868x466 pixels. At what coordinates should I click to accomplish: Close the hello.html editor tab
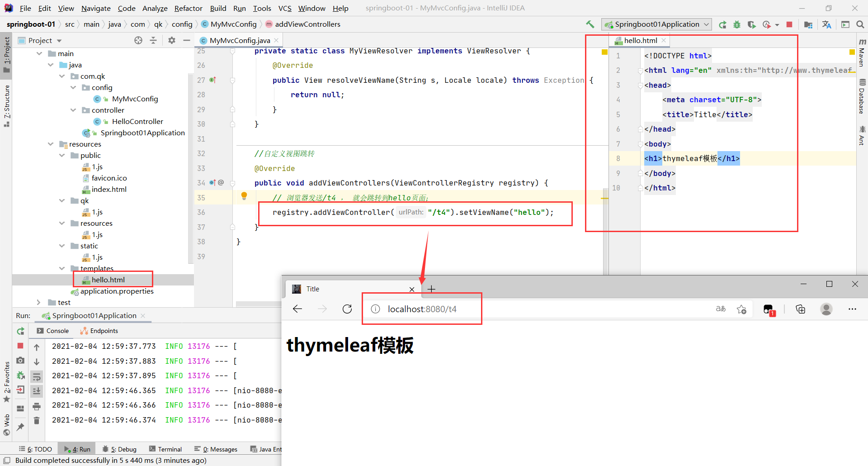tap(664, 40)
